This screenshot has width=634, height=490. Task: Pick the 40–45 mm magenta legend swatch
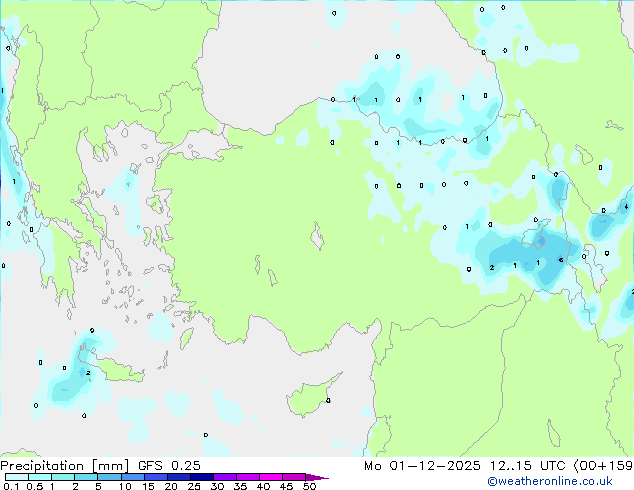[x=271, y=477]
